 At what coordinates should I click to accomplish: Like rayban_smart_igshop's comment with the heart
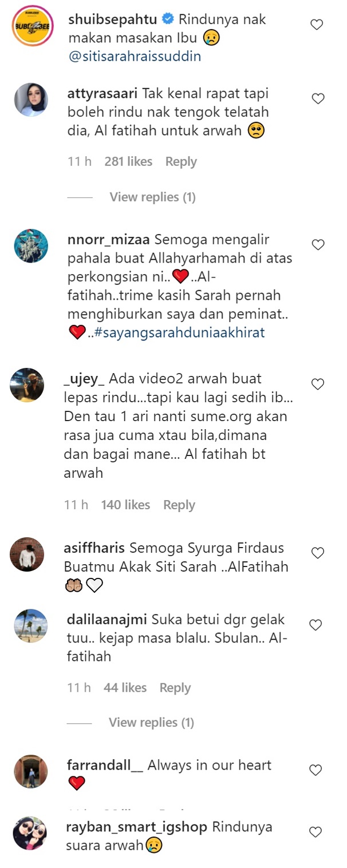tap(316, 832)
